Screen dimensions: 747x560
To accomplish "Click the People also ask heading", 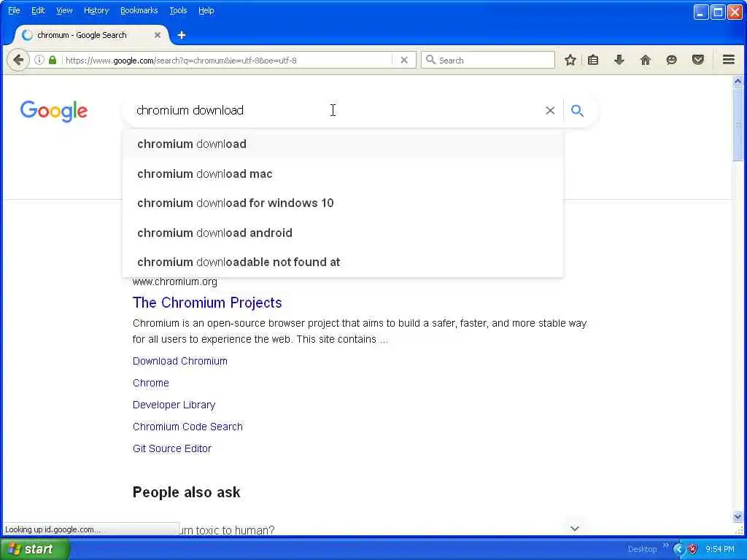I will 186,492.
